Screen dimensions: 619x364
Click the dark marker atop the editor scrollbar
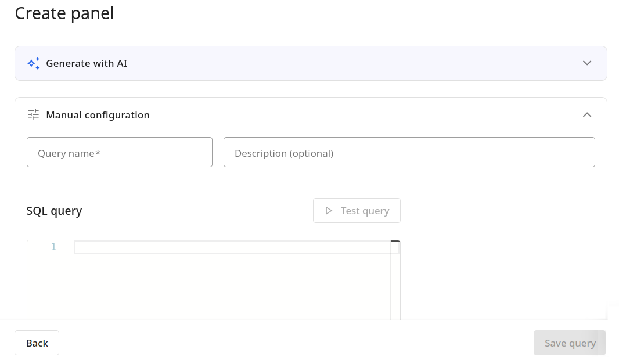tap(395, 241)
